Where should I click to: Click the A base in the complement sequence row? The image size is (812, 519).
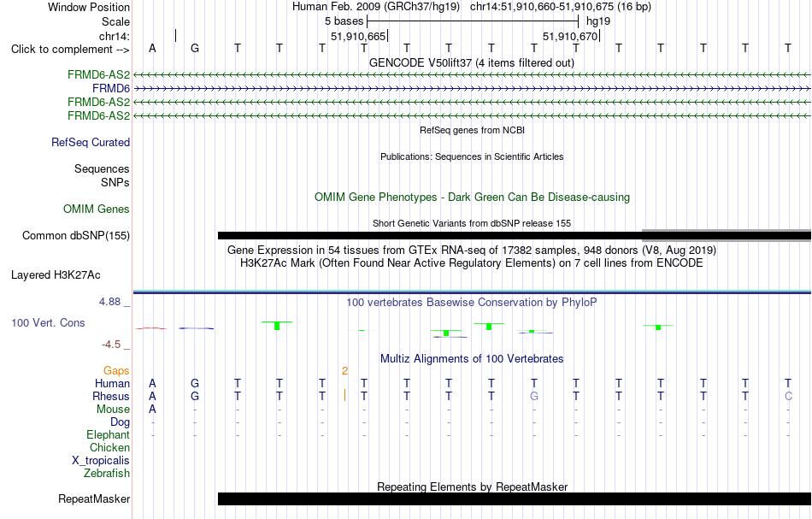[x=152, y=48]
